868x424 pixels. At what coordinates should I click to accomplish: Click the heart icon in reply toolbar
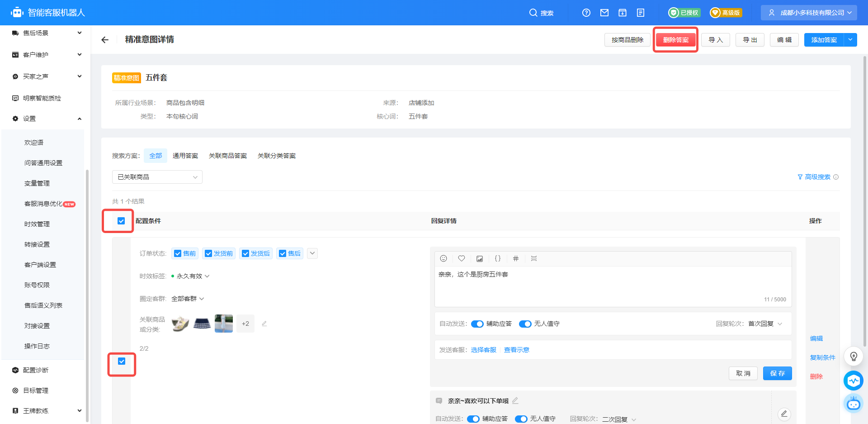point(462,258)
